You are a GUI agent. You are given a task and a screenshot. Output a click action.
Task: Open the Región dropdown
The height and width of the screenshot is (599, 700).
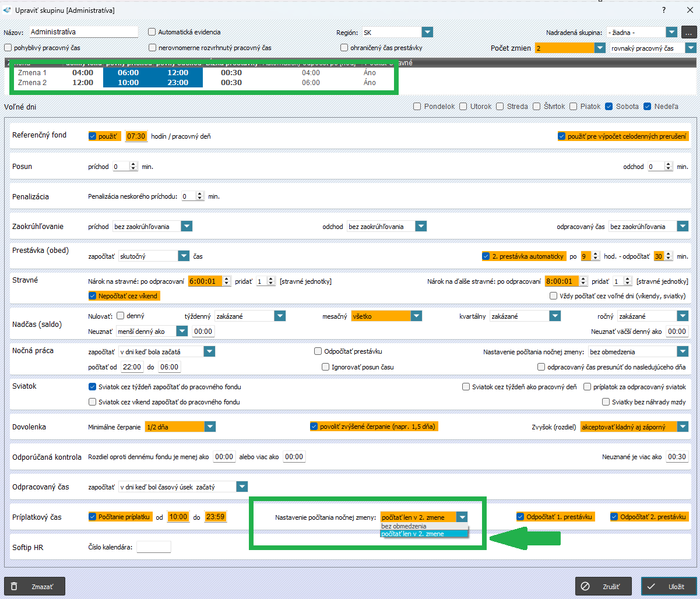(x=427, y=32)
